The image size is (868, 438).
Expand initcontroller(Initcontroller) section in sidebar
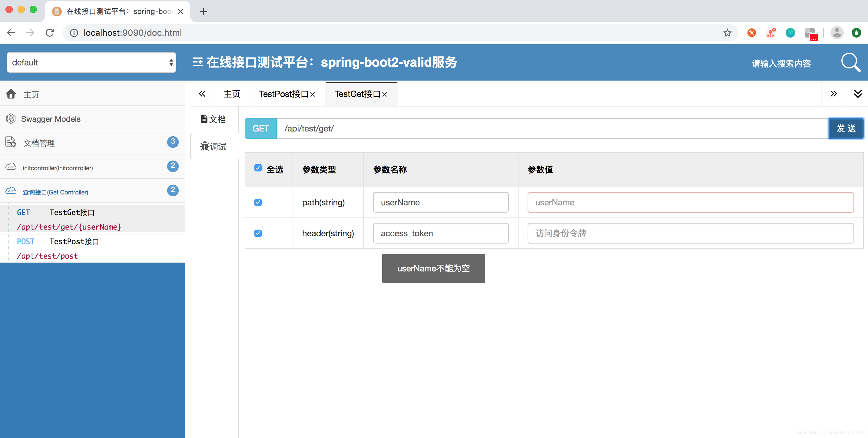(58, 168)
